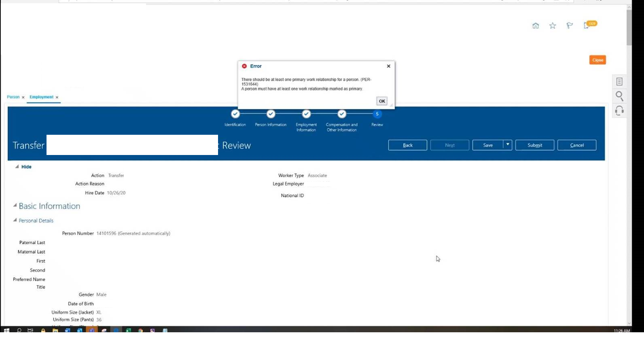Viewport: 644px width, 361px height.
Task: Open the headset support icon in sidebar
Action: [619, 110]
